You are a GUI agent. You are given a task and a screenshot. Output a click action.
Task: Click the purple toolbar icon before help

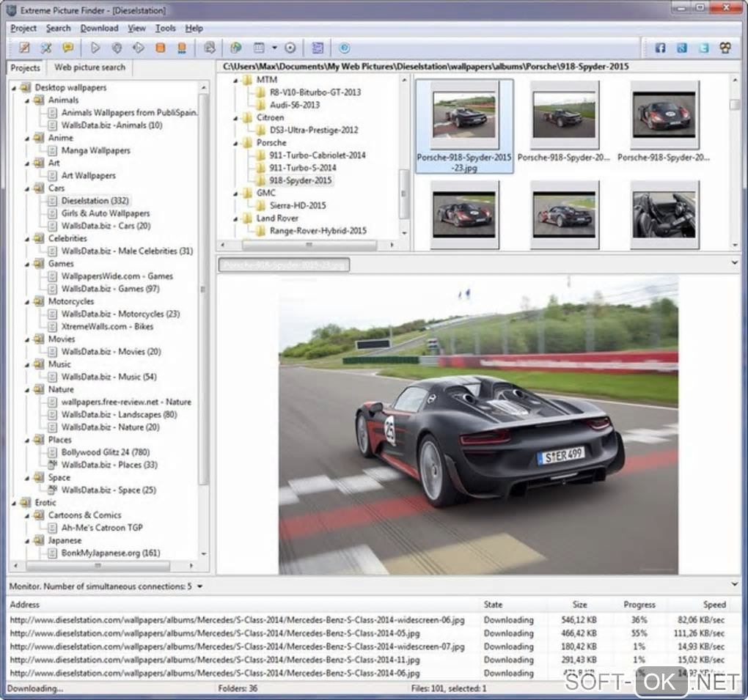point(317,48)
